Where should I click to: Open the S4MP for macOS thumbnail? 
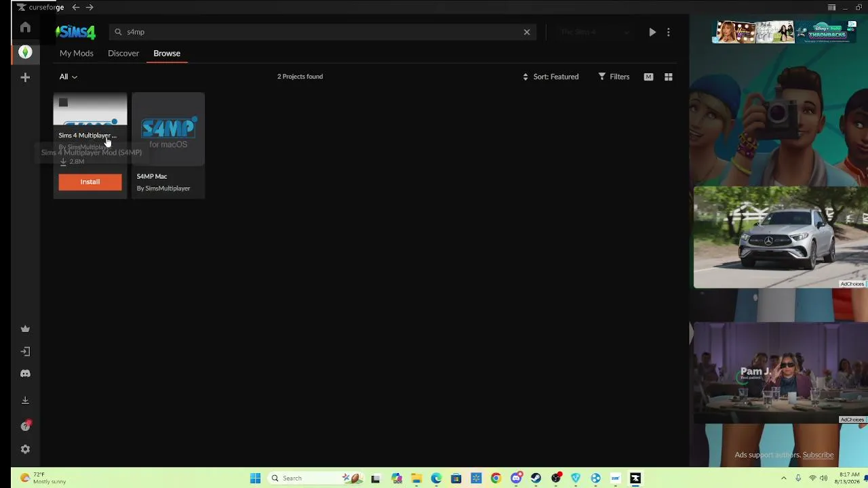click(x=168, y=129)
